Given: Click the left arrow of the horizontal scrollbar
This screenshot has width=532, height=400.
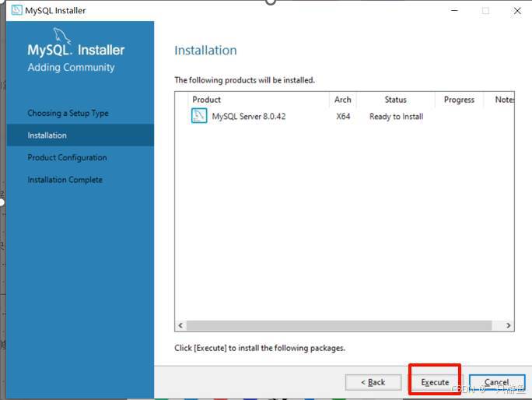Looking at the screenshot, I should tap(180, 325).
